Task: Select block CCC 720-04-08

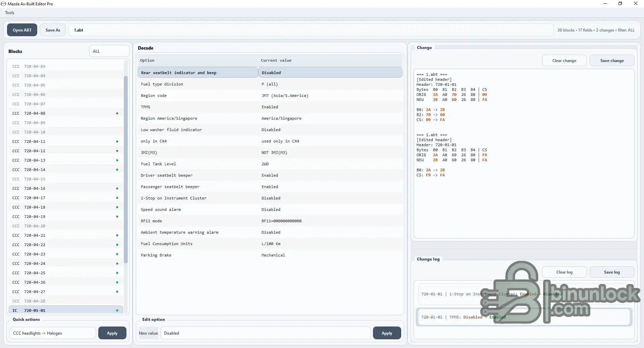Action: tap(65, 113)
